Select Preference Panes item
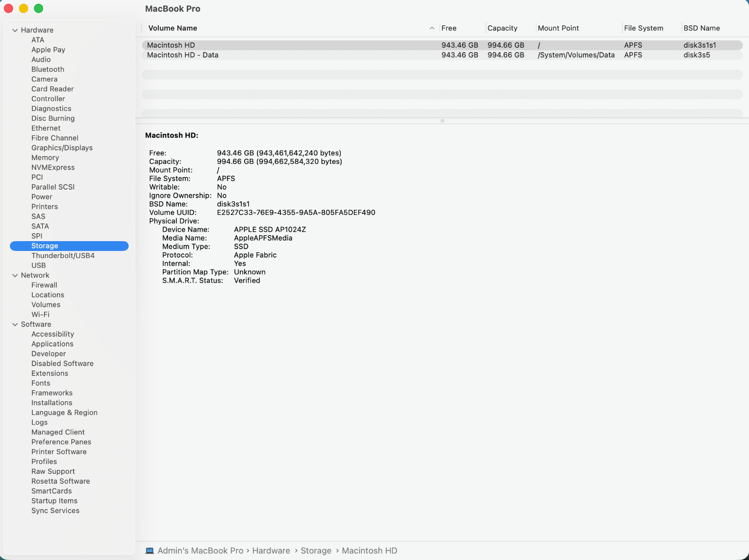Screen dimensions: 749x560 pyautogui.click(x=61, y=443)
